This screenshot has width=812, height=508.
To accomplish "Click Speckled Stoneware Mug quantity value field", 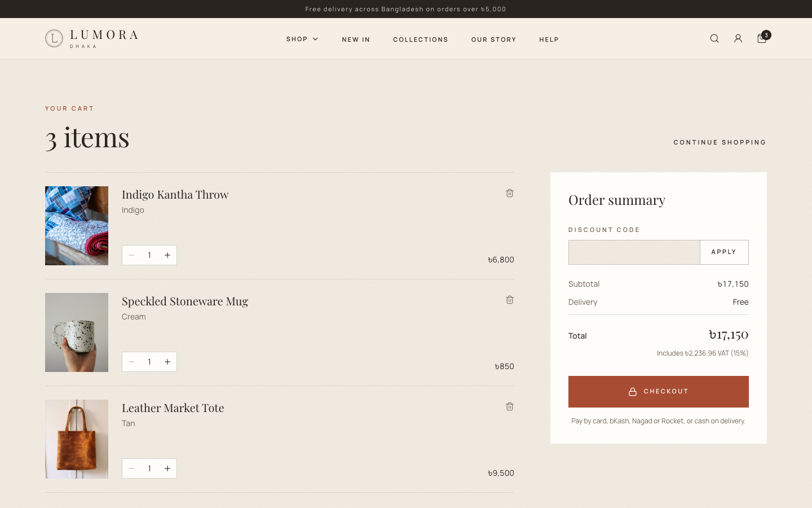I will pos(149,362).
